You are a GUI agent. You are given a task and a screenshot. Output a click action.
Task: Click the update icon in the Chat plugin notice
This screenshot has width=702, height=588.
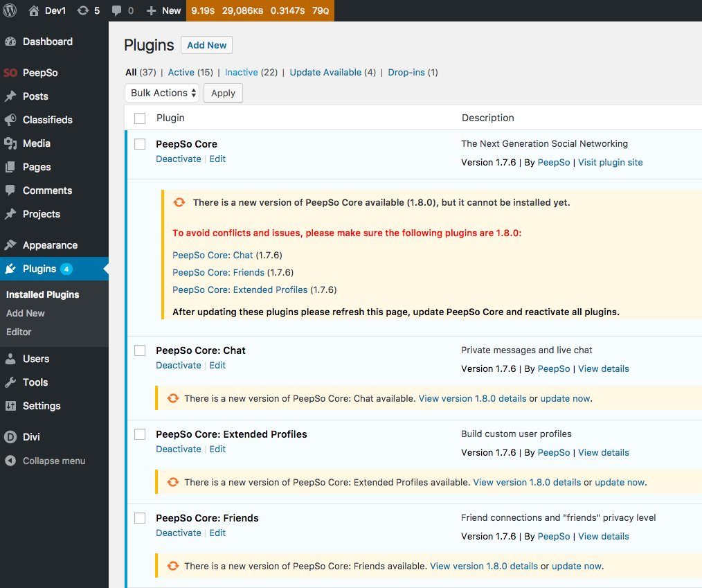point(173,398)
